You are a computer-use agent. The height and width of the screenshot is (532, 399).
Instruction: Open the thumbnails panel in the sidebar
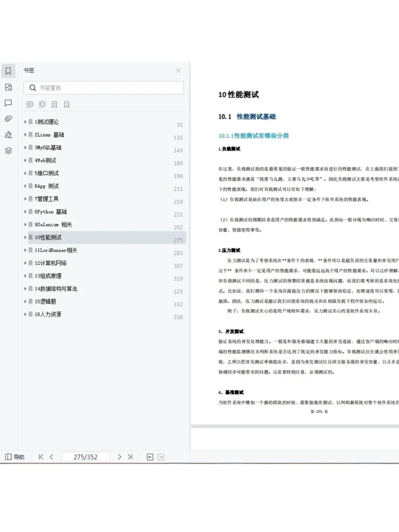pyautogui.click(x=8, y=87)
